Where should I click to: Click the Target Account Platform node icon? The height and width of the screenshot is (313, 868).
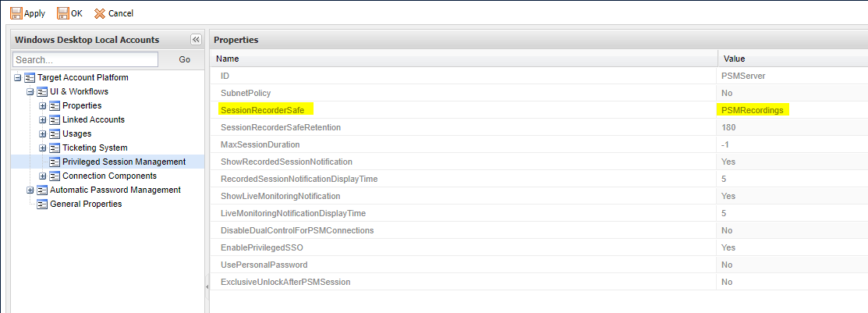coord(30,78)
